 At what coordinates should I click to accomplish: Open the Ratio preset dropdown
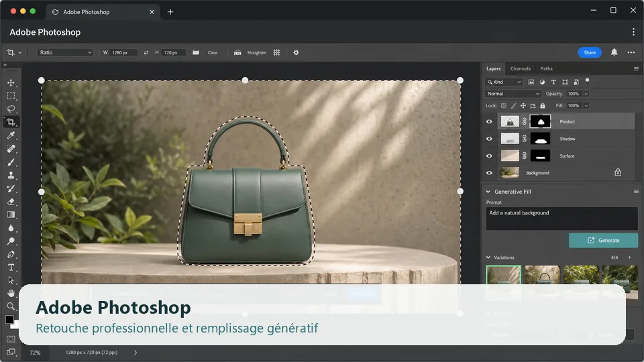click(65, 52)
